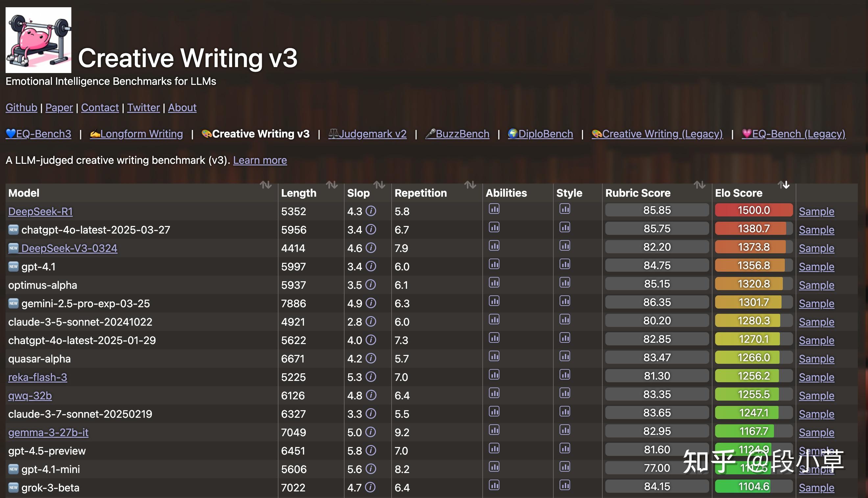Sort table by Length column arrows
Screen dimensions: 868x498
[x=332, y=185]
